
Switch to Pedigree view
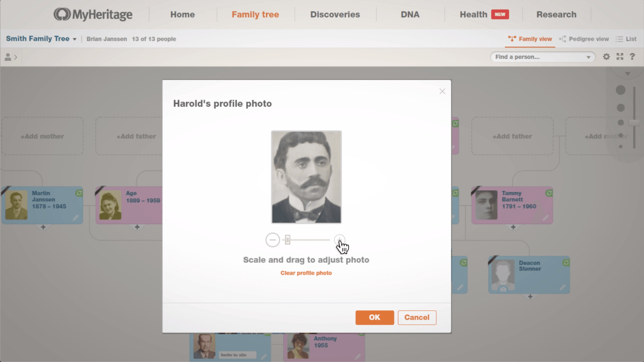[584, 39]
